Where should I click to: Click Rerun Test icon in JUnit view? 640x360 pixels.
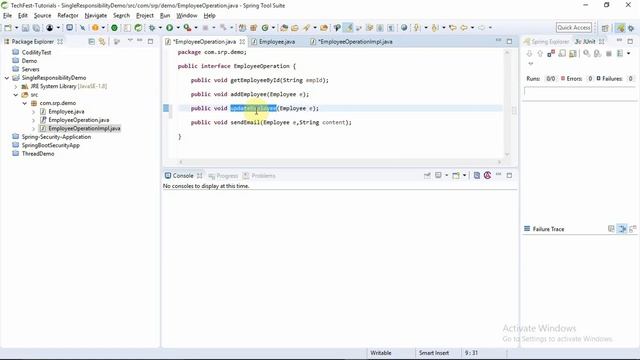point(587,53)
